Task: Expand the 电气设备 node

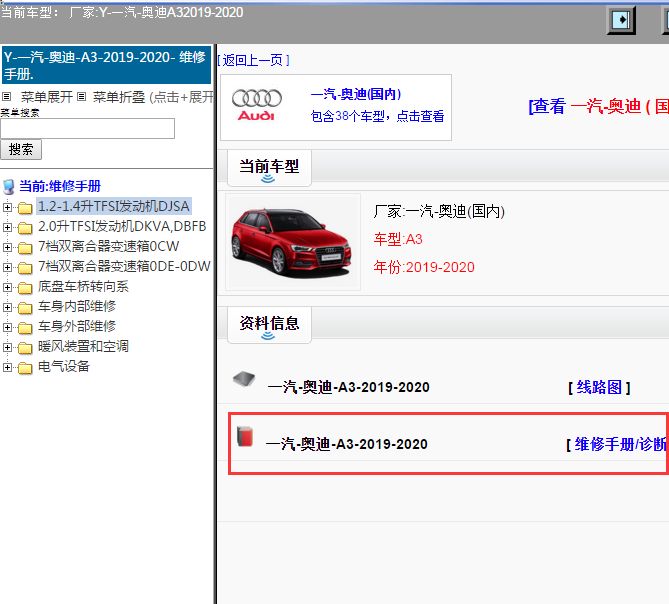Action: point(7,367)
